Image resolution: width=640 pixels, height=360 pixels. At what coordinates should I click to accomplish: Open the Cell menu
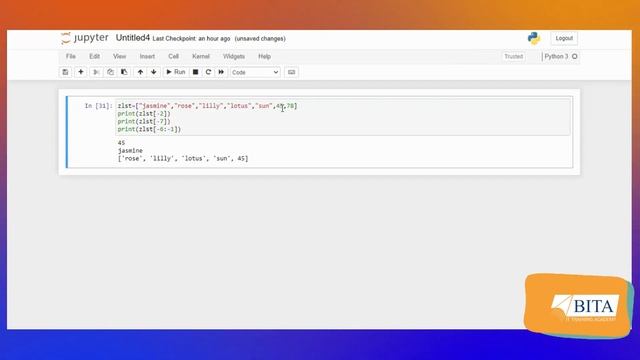[x=173, y=56]
